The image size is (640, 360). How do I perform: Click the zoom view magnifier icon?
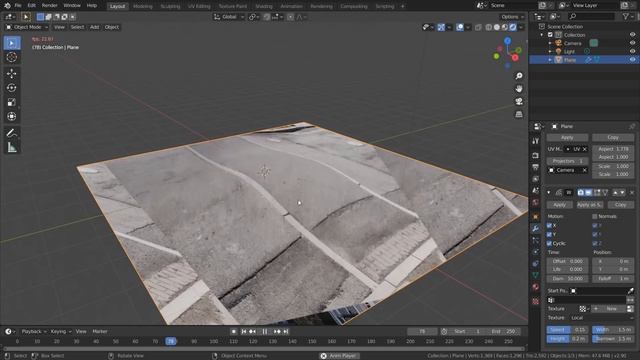pos(519,76)
